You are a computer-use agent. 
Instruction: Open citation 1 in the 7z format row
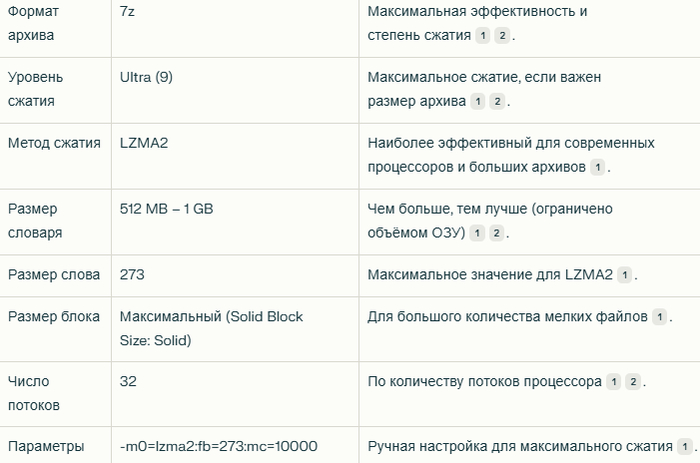(x=483, y=35)
